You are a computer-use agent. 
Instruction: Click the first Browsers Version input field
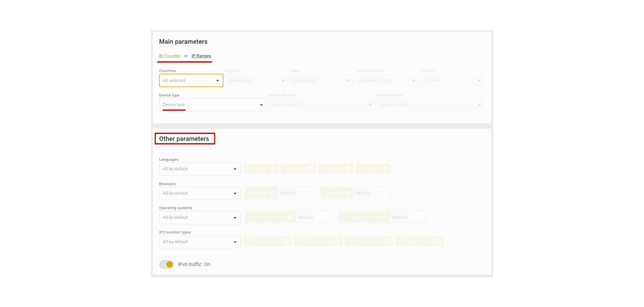pos(305,193)
